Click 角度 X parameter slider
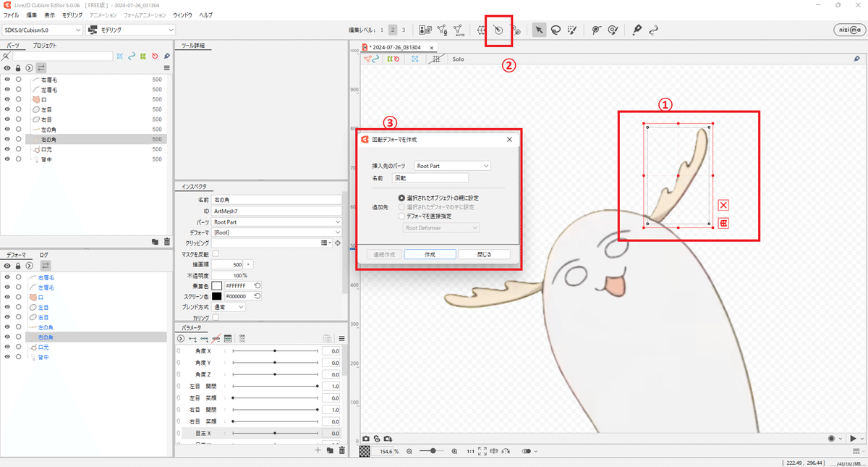Viewport: 868px width, 467px height. coord(275,351)
